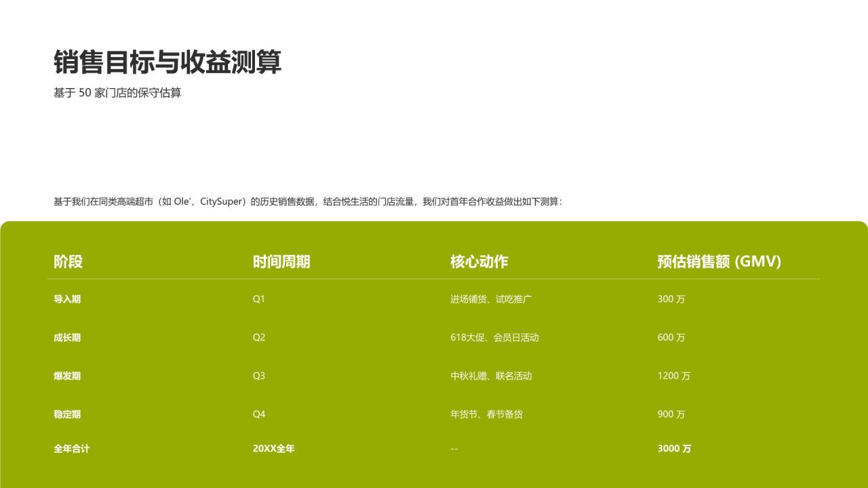Click the Q2 time period cell
This screenshot has width=868, height=488.
point(259,338)
